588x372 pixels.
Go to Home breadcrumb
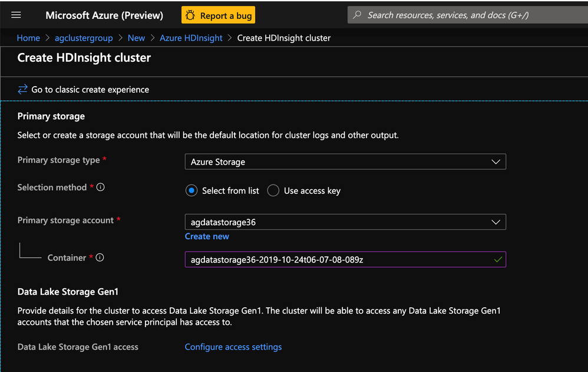tap(28, 38)
